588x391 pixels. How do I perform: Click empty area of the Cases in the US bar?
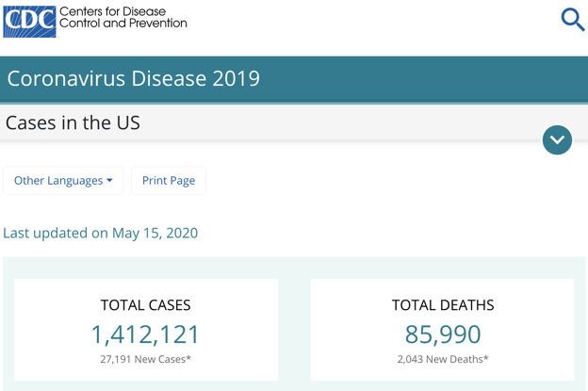[330, 123]
